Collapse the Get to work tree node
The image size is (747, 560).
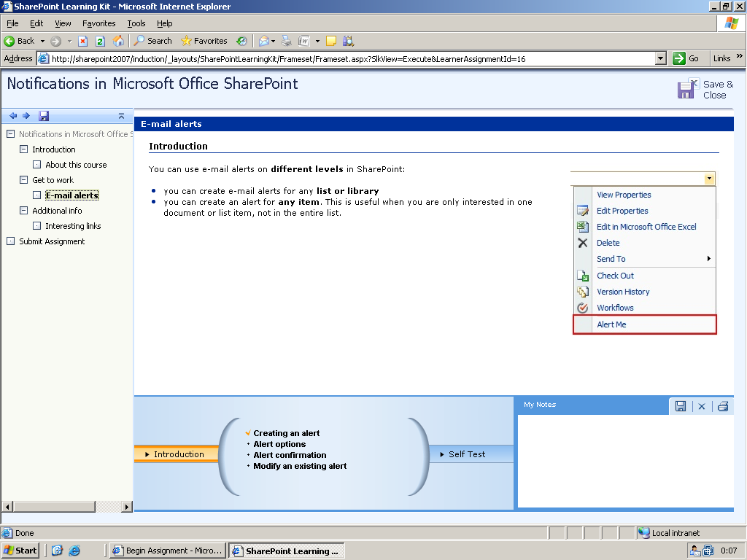(24, 179)
